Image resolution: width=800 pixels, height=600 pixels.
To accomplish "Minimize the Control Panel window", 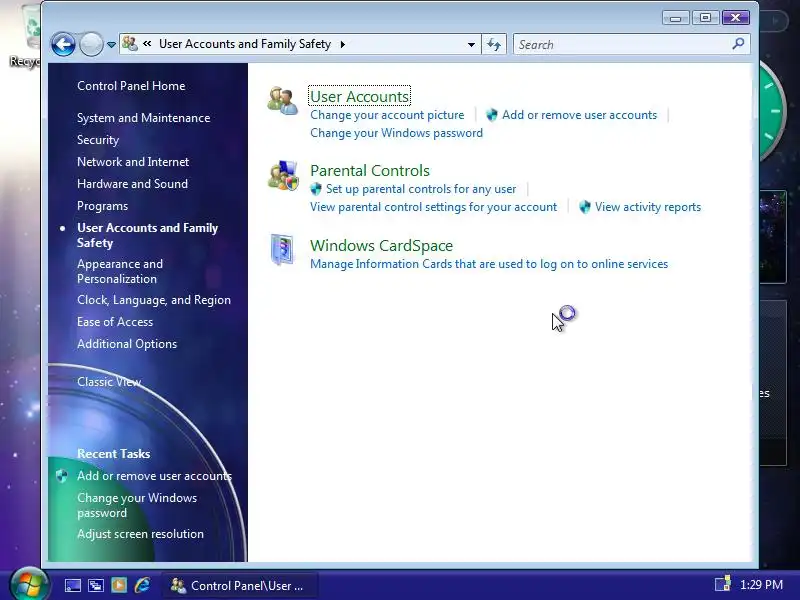I will [x=676, y=18].
